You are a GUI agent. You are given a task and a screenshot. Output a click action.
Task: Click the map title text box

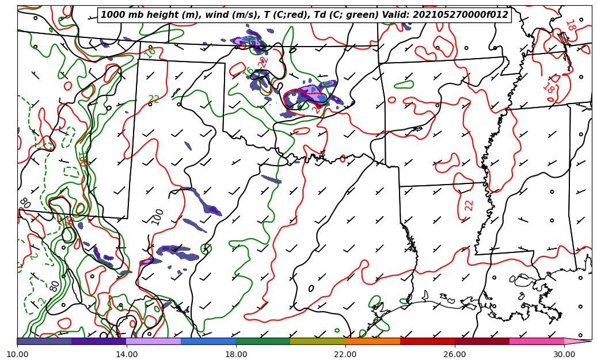(x=304, y=15)
